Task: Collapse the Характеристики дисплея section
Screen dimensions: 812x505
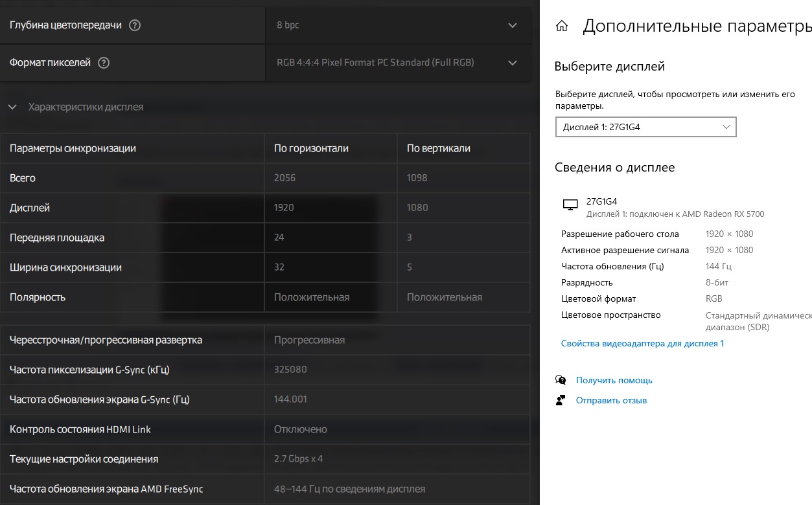Action: (x=12, y=107)
